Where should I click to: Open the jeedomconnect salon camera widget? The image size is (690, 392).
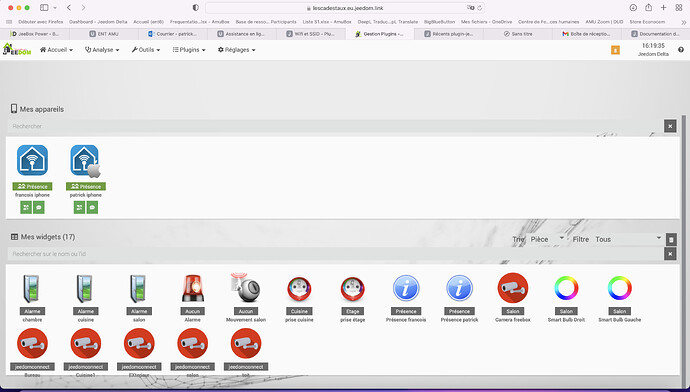(x=192, y=343)
